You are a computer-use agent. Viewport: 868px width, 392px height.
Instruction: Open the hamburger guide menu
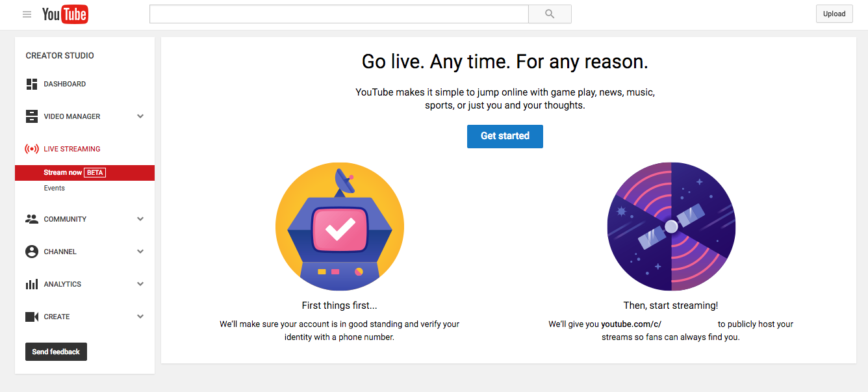27,14
